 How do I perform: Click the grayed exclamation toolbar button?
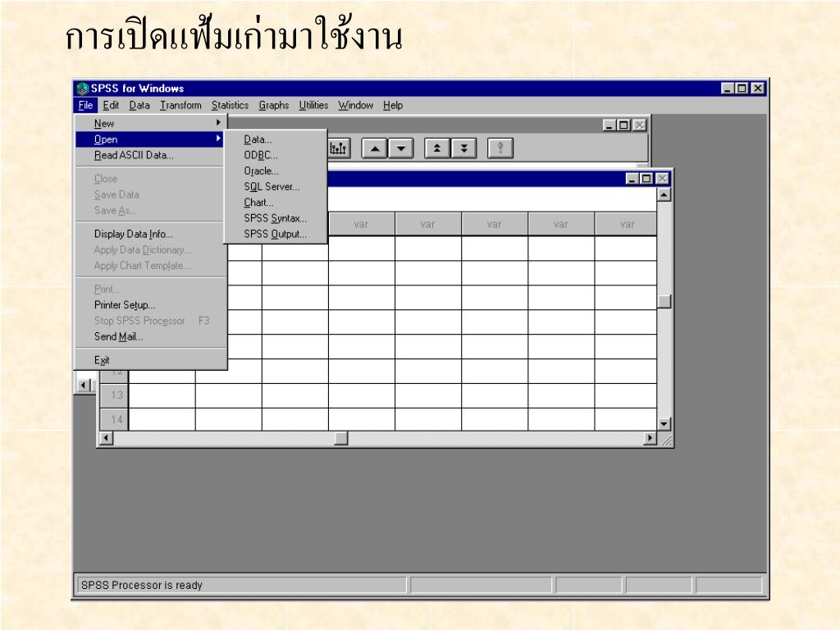click(500, 148)
